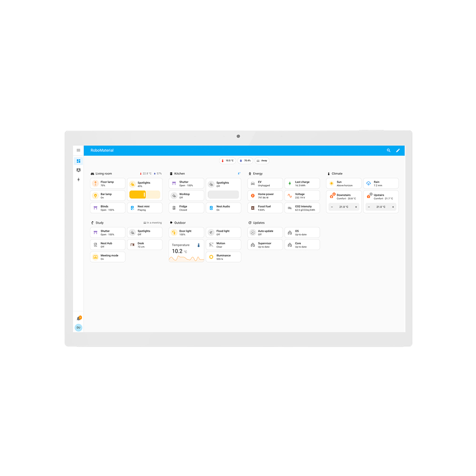Click the Updates section heading
Image resolution: width=476 pixels, height=476 pixels.
click(258, 223)
